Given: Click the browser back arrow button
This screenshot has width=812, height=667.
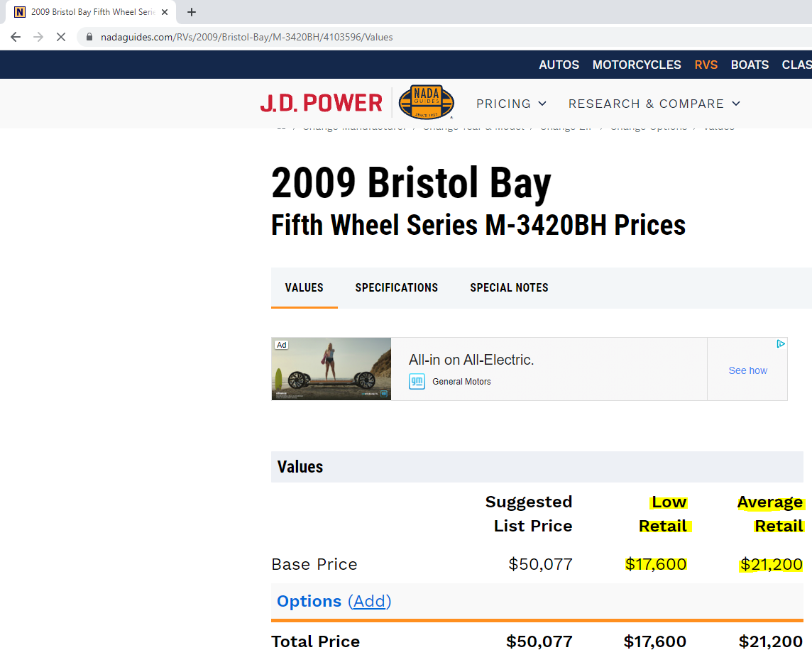Looking at the screenshot, I should pos(16,37).
